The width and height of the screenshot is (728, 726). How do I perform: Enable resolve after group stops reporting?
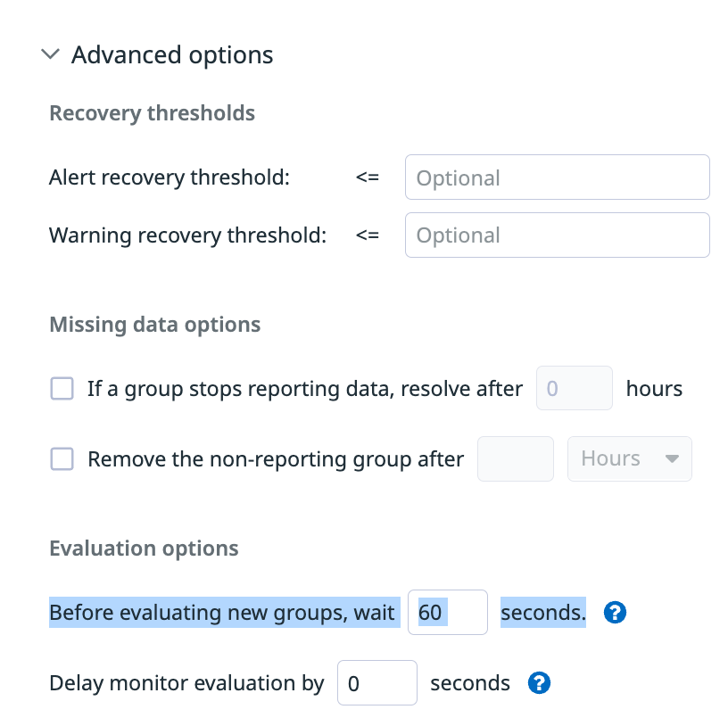(x=62, y=389)
